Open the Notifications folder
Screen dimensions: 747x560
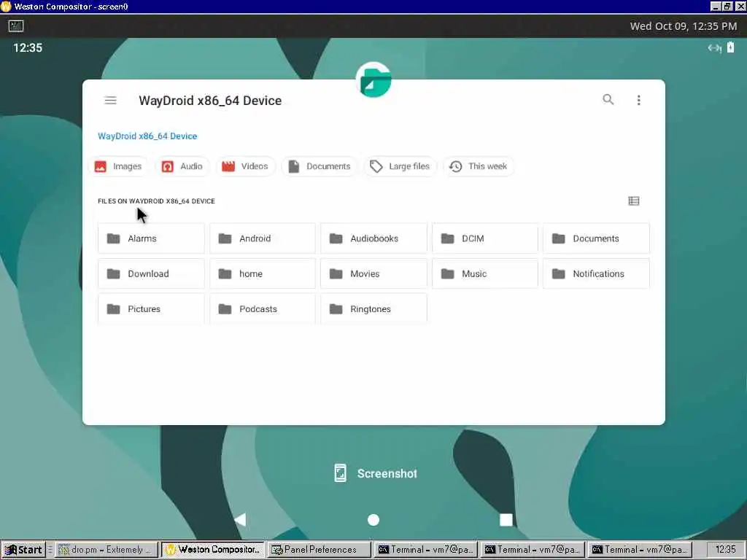coord(597,274)
